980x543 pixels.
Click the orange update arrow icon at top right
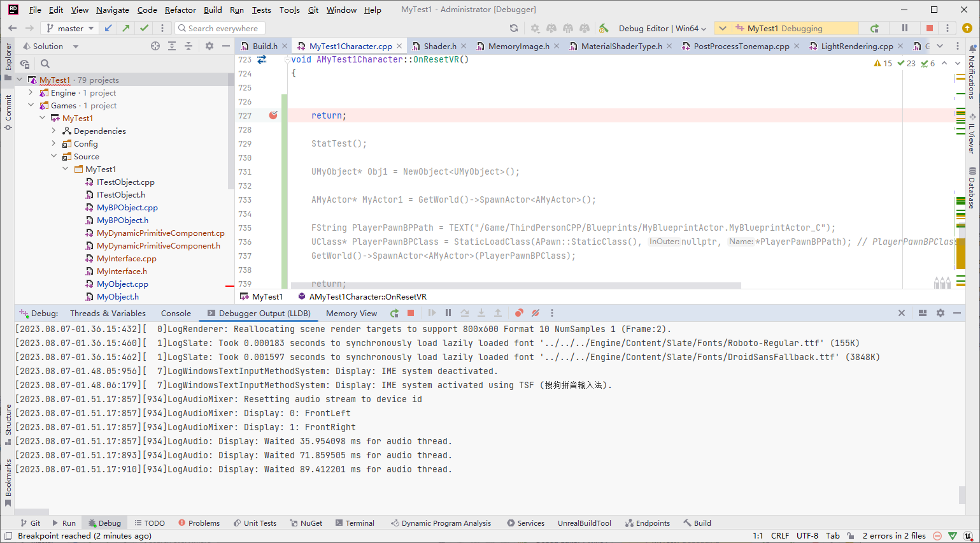967,28
